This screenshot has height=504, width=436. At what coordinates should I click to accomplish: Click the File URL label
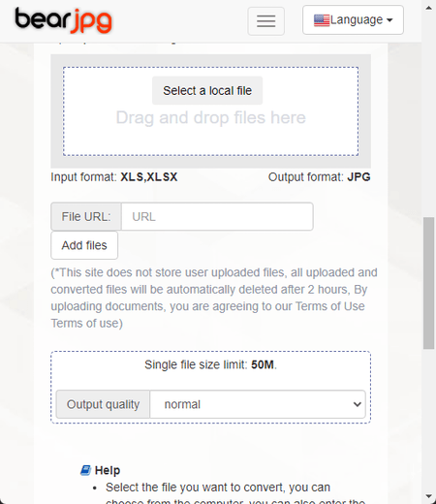86,216
